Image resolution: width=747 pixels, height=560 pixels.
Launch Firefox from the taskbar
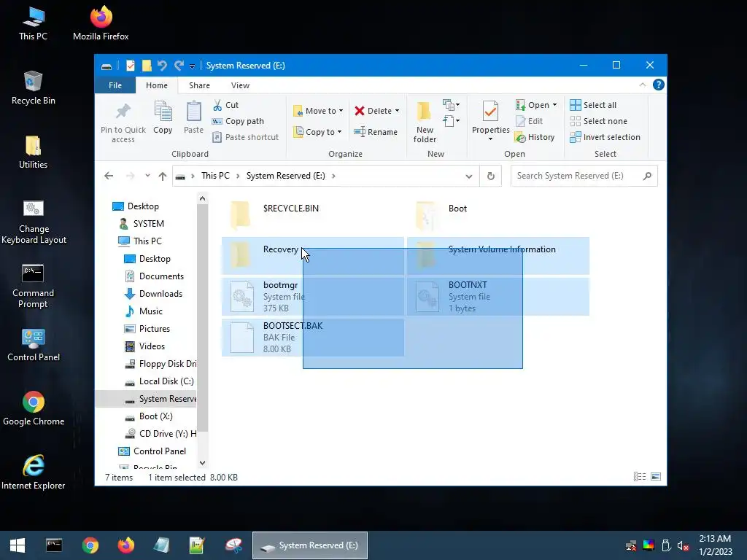(x=125, y=545)
